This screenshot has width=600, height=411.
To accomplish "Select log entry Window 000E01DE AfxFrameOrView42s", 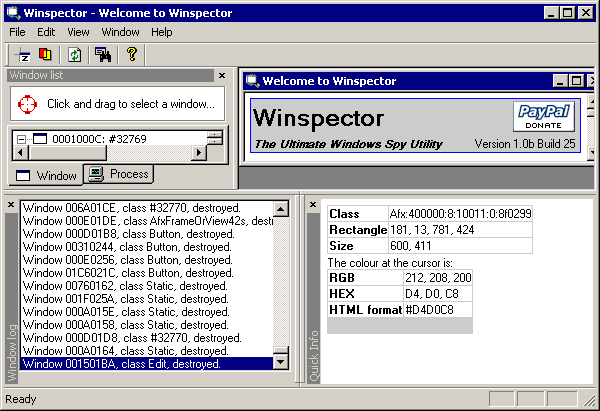I will pyautogui.click(x=148, y=221).
